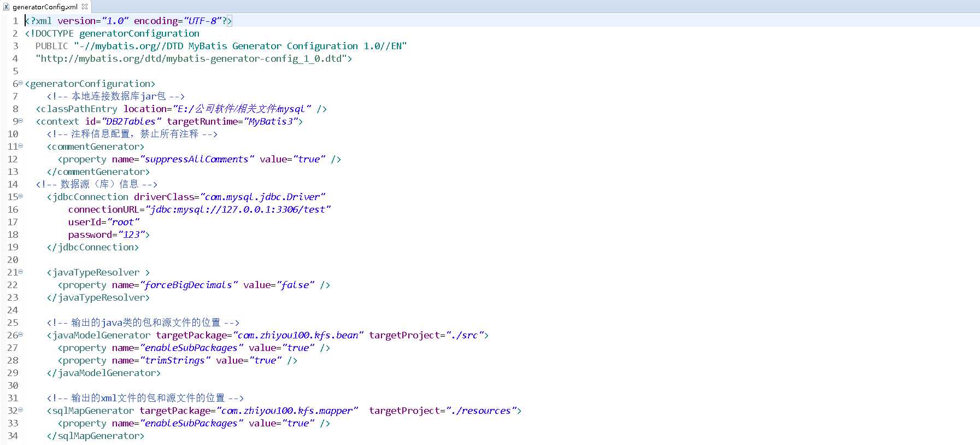
Task: Click the closing commentGenerator tag on line 13
Action: (98, 172)
